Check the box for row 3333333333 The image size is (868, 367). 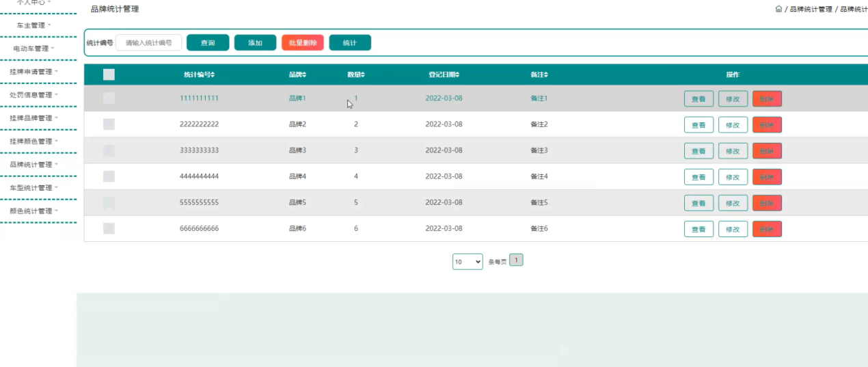[109, 150]
